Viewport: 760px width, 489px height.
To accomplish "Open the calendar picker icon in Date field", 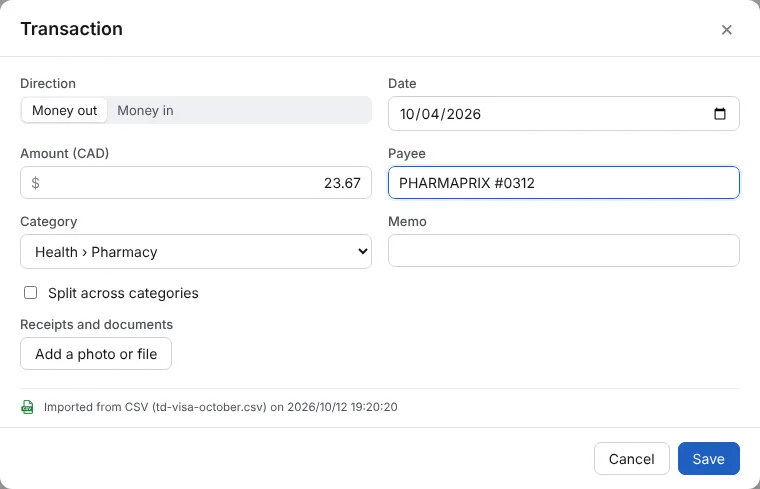I will coord(720,114).
